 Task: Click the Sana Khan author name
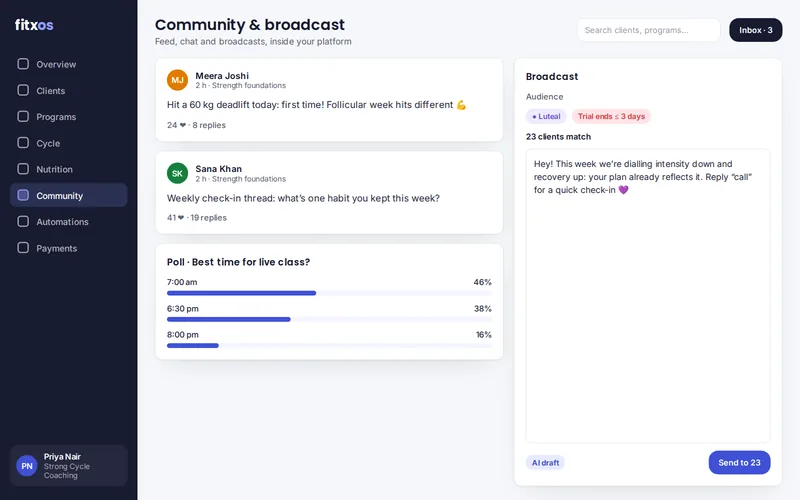pos(218,169)
